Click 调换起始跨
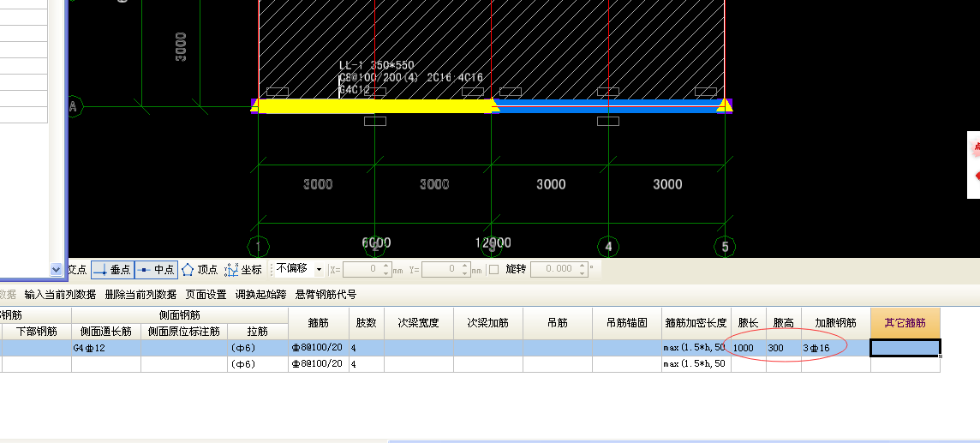980x443 pixels. click(260, 294)
